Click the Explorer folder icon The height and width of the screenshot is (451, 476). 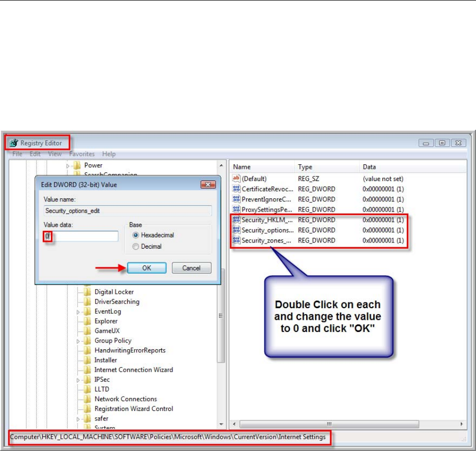[x=87, y=321]
